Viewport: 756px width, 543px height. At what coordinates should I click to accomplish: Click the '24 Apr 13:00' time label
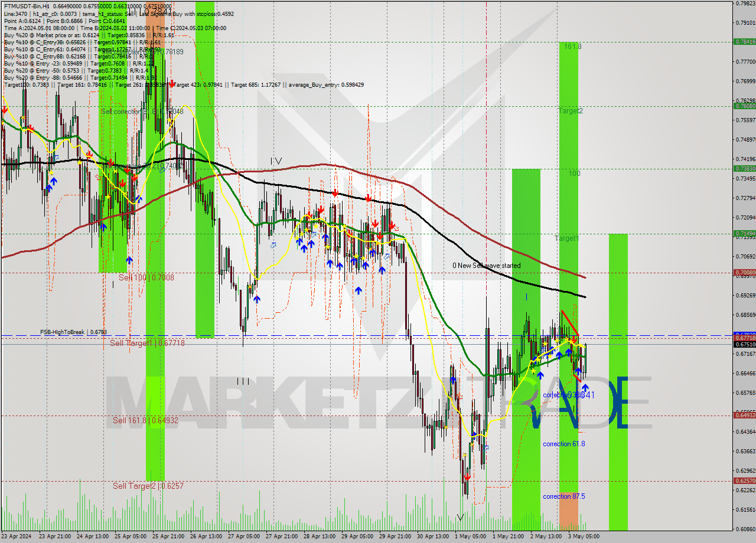click(x=92, y=537)
